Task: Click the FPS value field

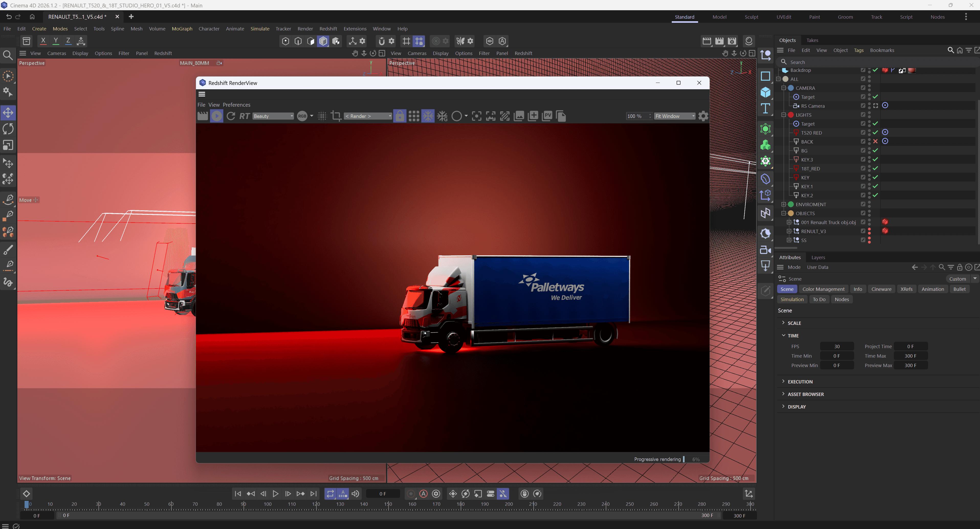Action: (836, 346)
